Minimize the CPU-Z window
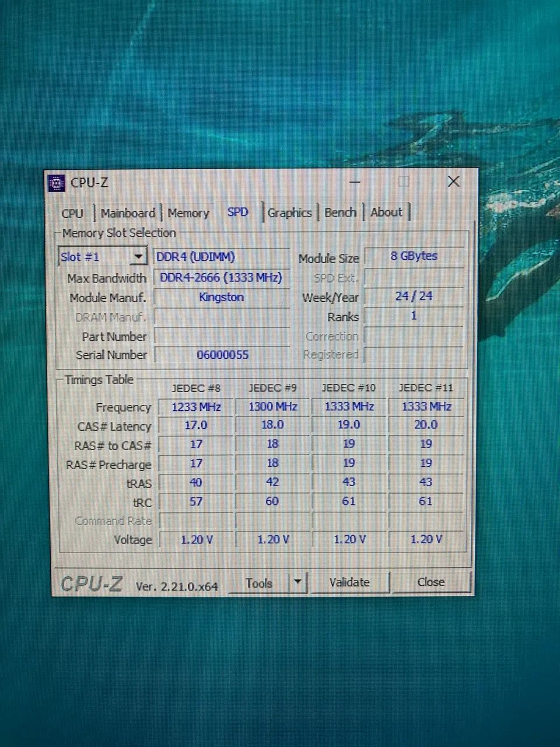 pyautogui.click(x=355, y=182)
